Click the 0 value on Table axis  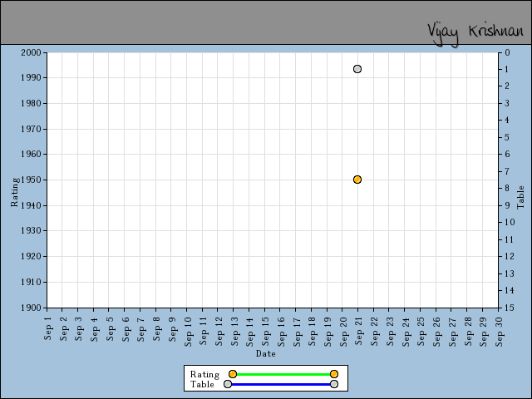coord(507,52)
